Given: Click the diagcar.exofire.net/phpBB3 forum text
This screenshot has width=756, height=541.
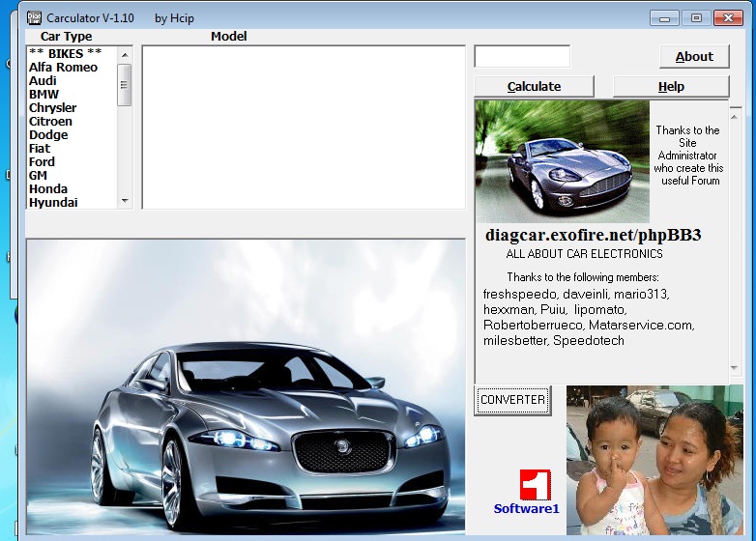Looking at the screenshot, I should tap(593, 235).
